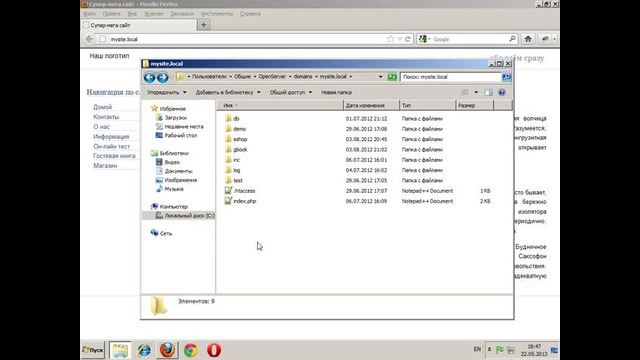The width and height of the screenshot is (640, 360).
Task: Toggle the preview pane icon
Action: (489, 92)
